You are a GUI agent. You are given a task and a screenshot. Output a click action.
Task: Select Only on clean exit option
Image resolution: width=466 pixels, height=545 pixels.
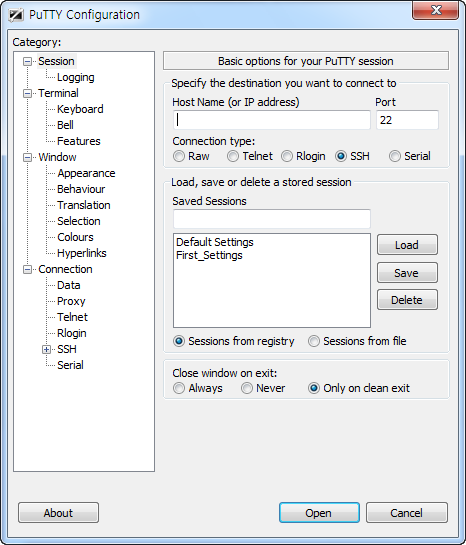point(359,388)
